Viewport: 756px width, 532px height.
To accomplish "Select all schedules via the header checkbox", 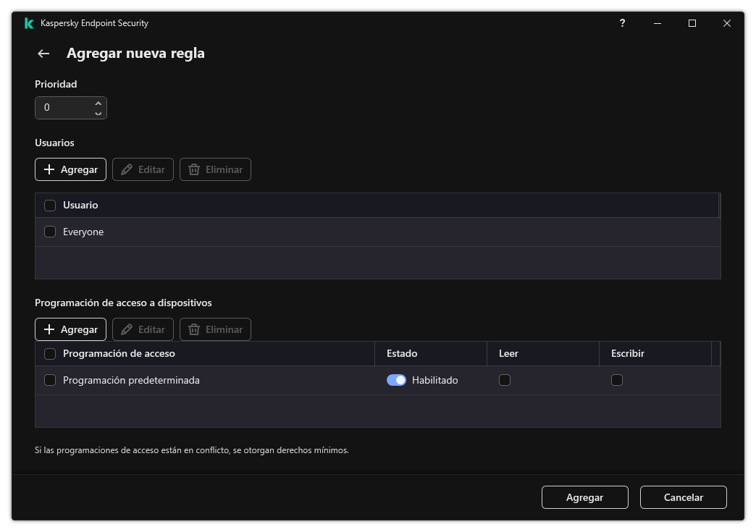I will coord(50,353).
